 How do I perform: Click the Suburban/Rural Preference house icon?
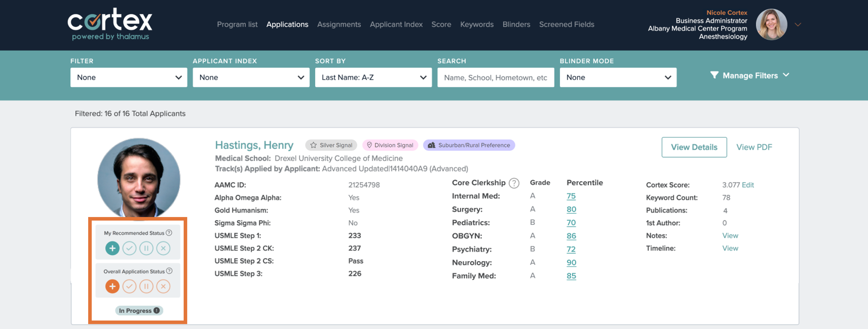pyautogui.click(x=431, y=145)
